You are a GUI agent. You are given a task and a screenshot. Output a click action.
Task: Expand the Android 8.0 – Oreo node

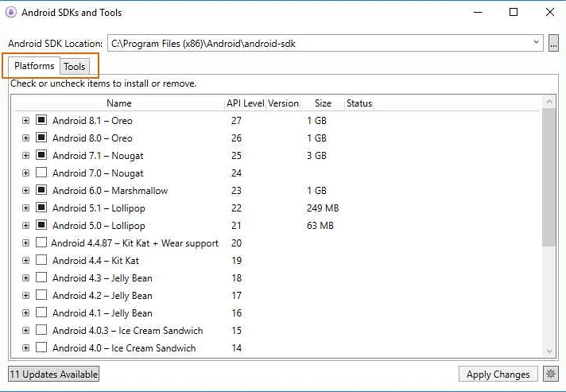click(x=25, y=138)
